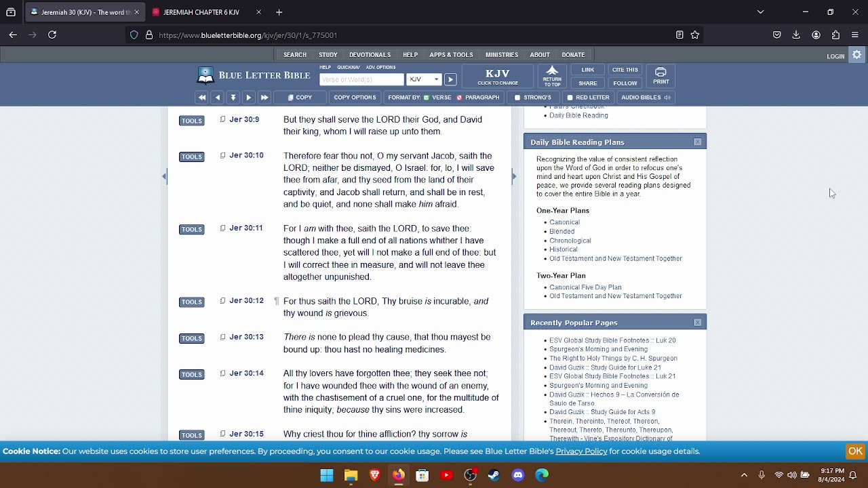Close Daily Bible Reading Plans panel

(698, 142)
